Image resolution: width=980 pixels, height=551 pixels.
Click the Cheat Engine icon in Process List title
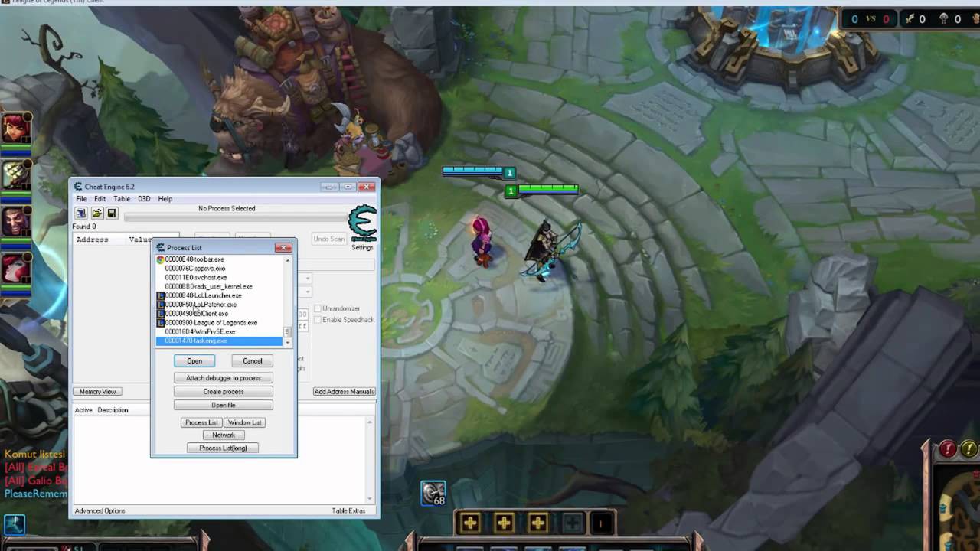[161, 247]
